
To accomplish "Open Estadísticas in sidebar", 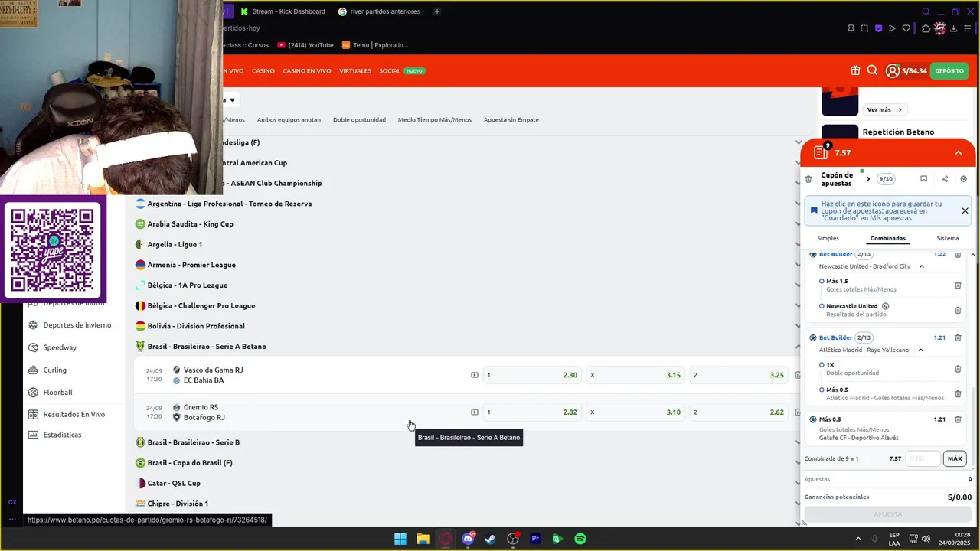I will [62, 435].
